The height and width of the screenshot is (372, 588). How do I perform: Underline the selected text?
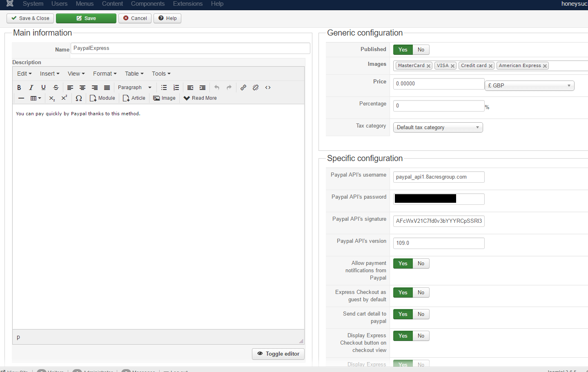[x=43, y=87]
